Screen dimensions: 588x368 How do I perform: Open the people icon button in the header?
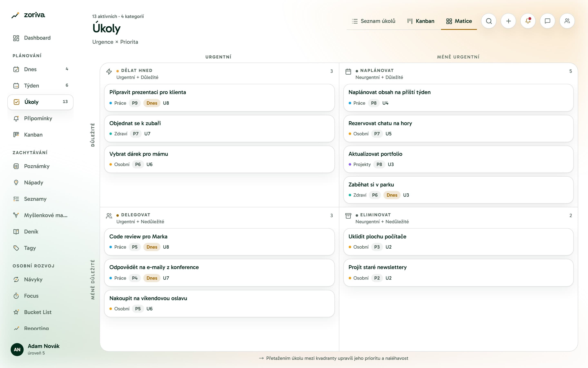pos(567,21)
